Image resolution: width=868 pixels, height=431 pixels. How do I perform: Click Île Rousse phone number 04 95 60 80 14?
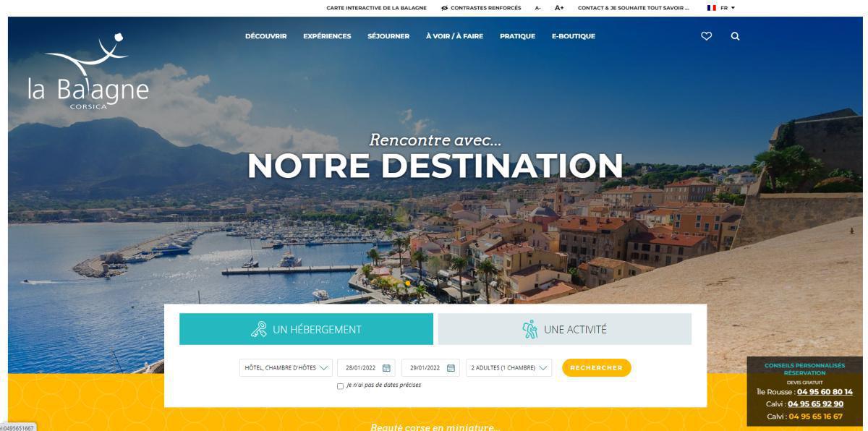[825, 392]
